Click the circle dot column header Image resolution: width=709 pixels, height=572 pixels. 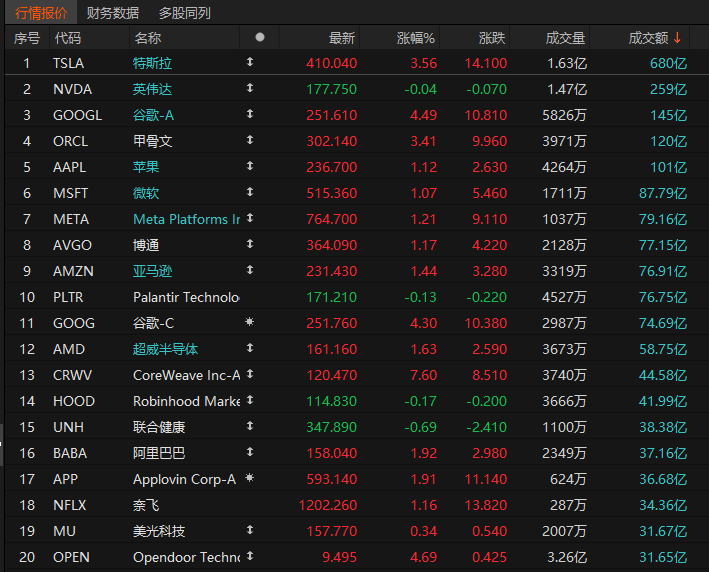tap(260, 37)
